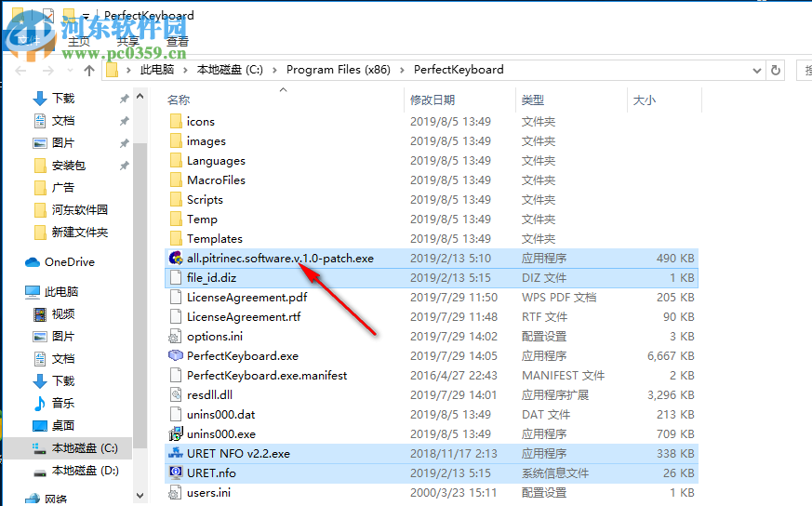This screenshot has height=506, width=812.
Task: Click the PerfectKeyboard.exe application icon
Action: tap(176, 356)
